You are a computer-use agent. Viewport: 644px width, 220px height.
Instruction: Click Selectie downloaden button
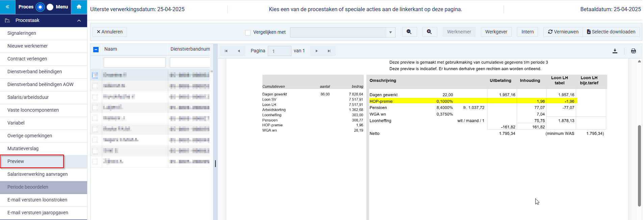click(x=611, y=32)
